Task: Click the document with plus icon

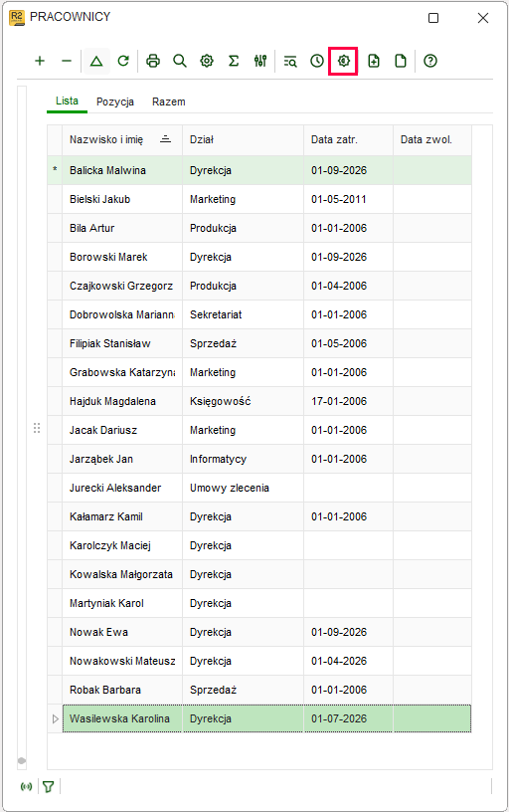Action: [x=374, y=61]
